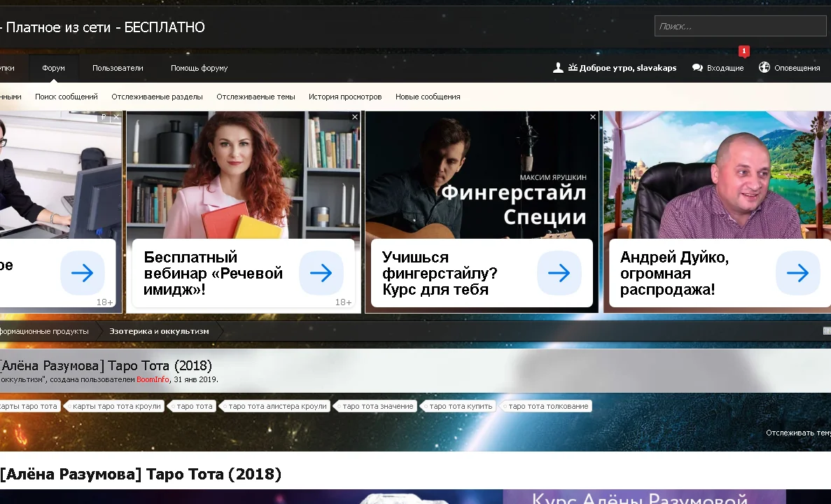Open Отслеживаемые темы link
The image size is (831, 504).
(x=256, y=97)
